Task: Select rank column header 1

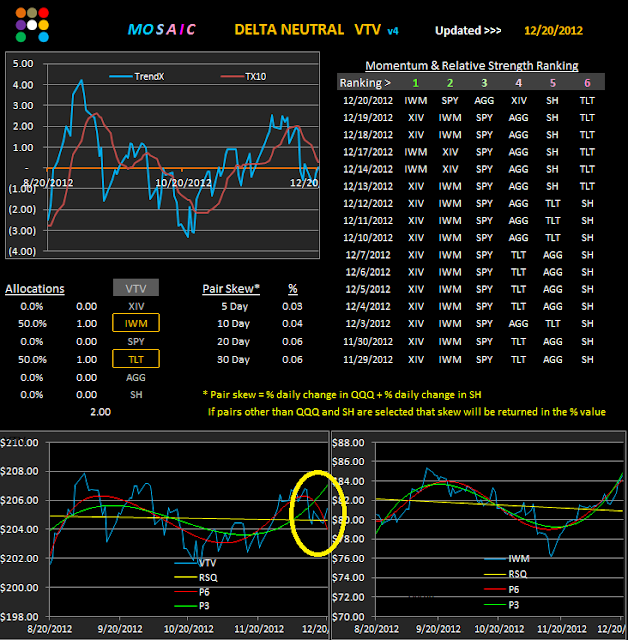Action: 416,83
